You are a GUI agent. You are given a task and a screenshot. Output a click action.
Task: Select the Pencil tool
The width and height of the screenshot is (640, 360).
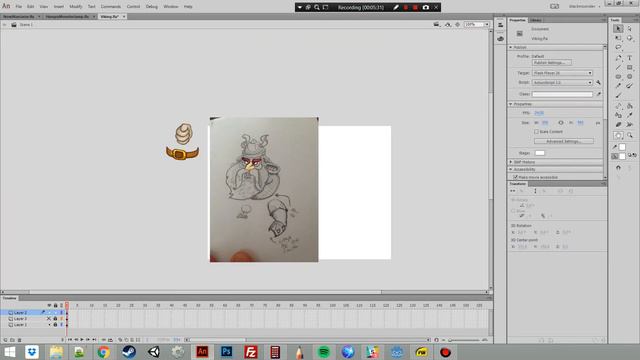coord(618,86)
